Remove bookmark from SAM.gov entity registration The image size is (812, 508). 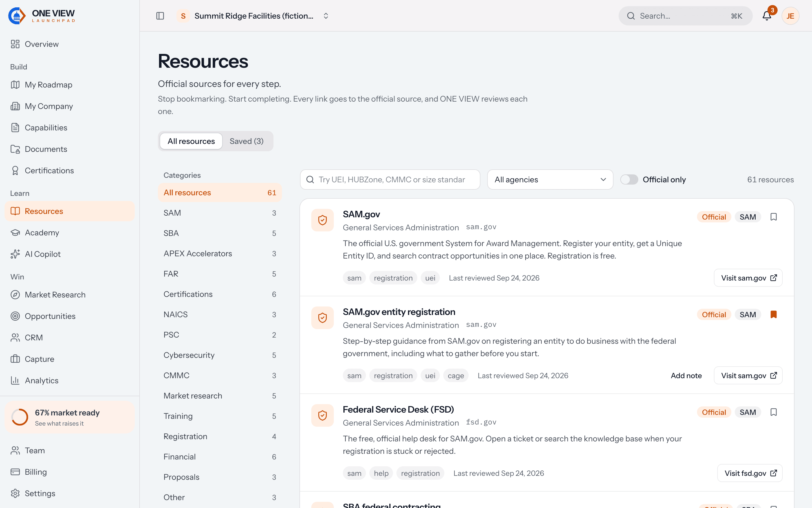(773, 314)
